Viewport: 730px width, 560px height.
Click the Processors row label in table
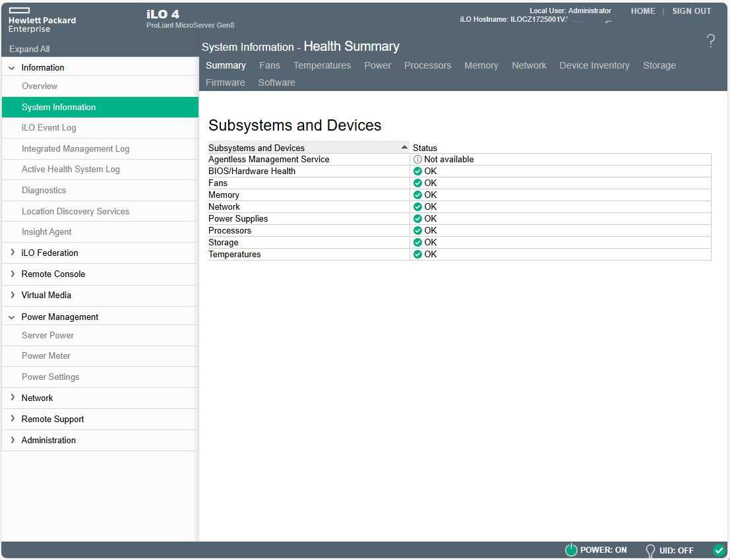[229, 230]
